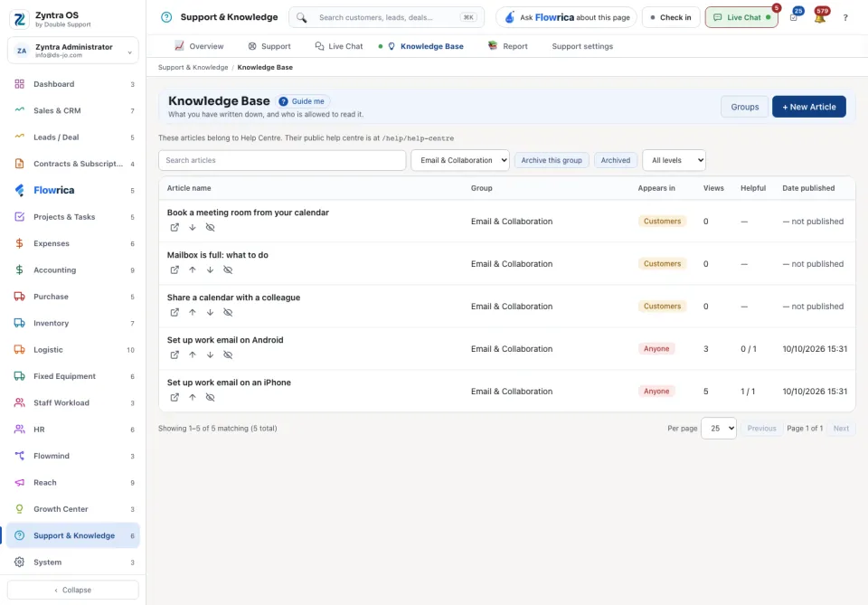Change the Per page 25 selector
This screenshot has height=605, width=868.
pos(719,429)
